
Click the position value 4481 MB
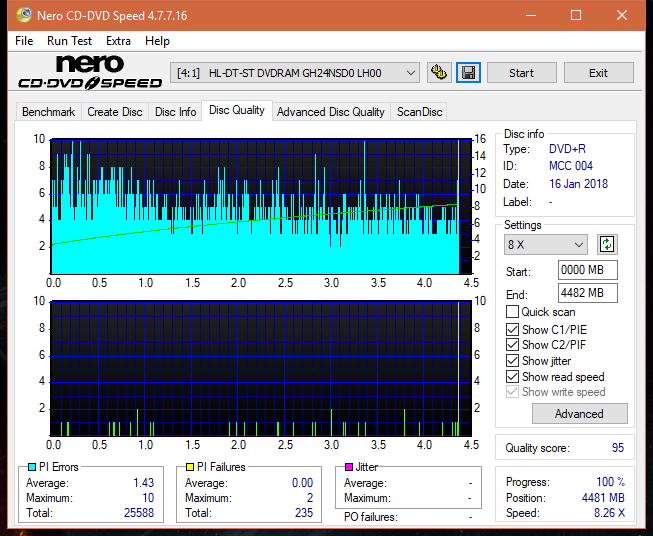point(603,498)
